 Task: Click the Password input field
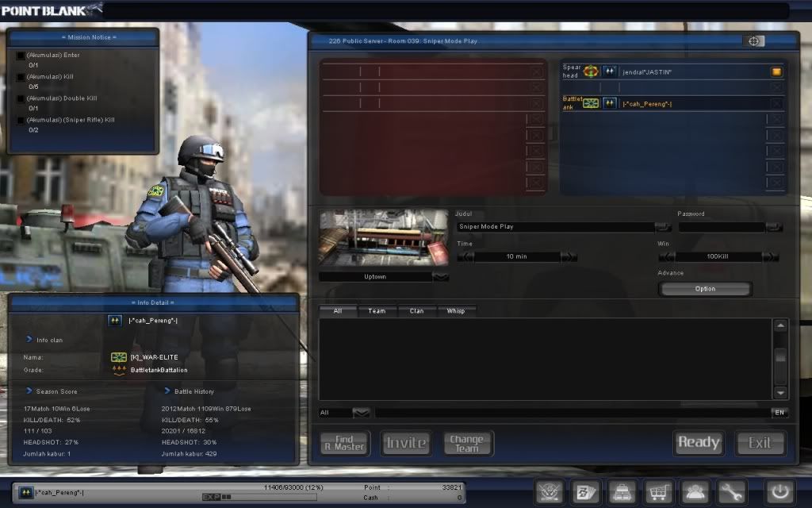pyautogui.click(x=722, y=226)
